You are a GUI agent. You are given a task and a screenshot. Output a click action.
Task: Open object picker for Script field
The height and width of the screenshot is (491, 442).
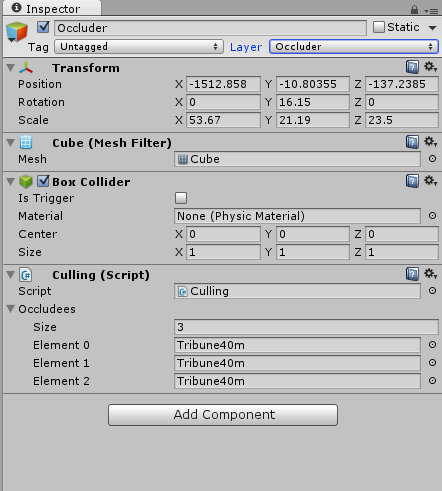[432, 291]
